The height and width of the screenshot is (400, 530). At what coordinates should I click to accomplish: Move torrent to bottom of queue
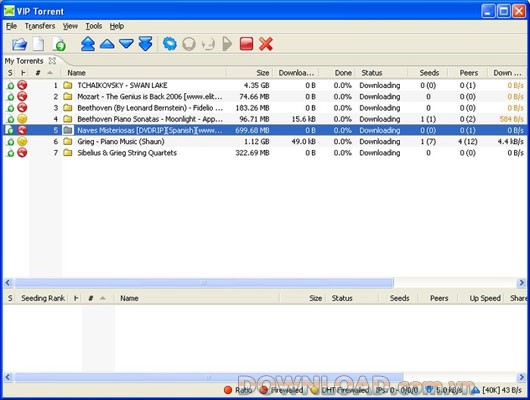pyautogui.click(x=146, y=44)
